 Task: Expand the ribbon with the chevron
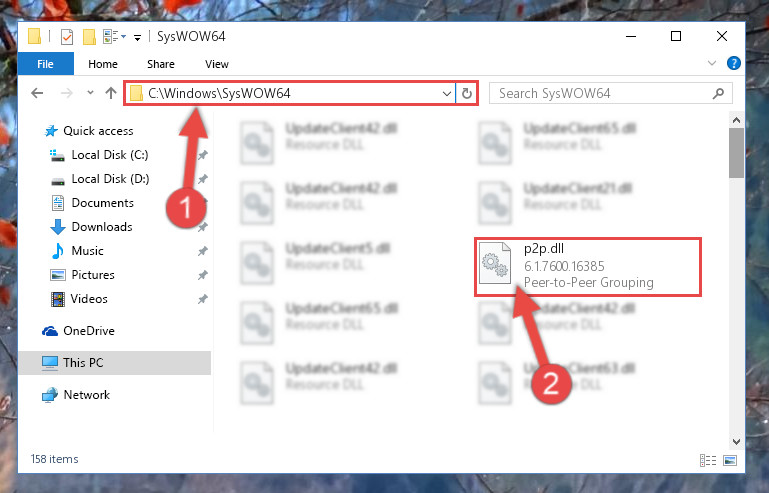click(x=712, y=63)
